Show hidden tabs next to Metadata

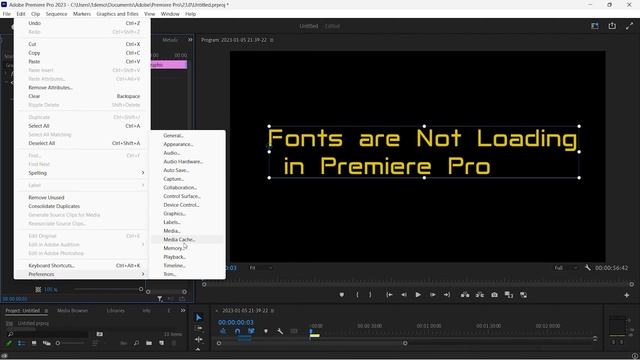(x=190, y=40)
